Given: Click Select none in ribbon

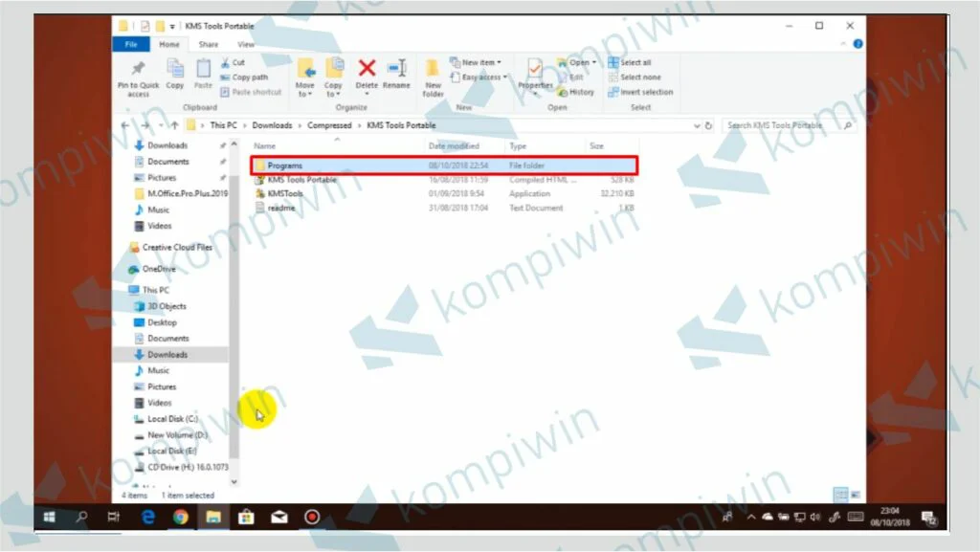Looking at the screenshot, I should pos(635,77).
